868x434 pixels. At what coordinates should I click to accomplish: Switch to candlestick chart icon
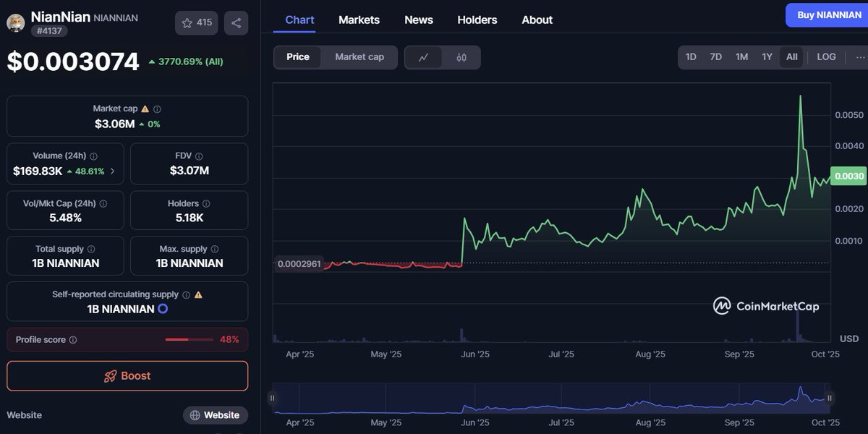[461, 57]
